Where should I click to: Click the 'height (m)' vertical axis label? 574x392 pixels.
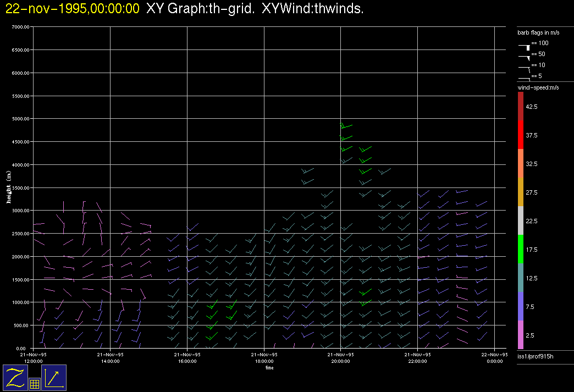[x=9, y=187]
